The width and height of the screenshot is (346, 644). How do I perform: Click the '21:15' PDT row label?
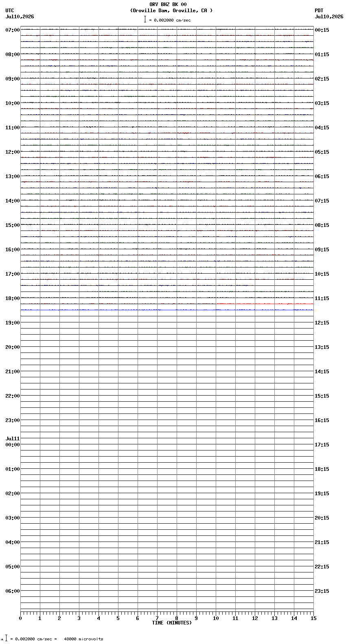[322, 542]
